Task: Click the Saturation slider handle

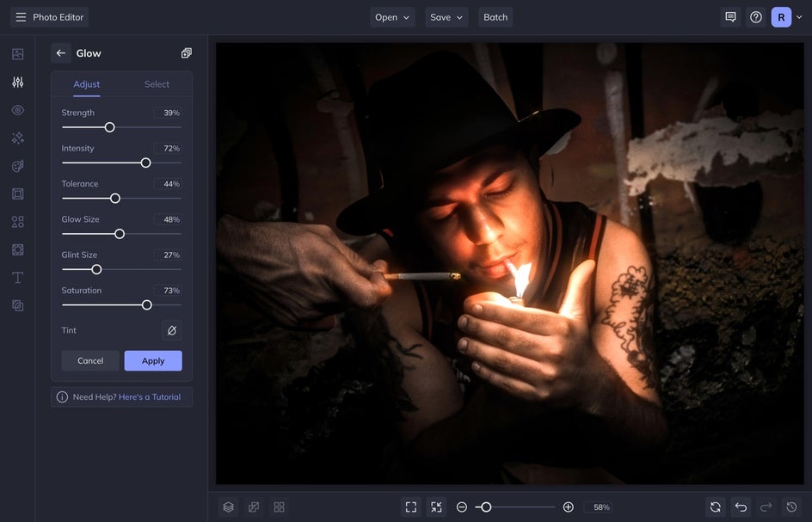Action: click(146, 305)
